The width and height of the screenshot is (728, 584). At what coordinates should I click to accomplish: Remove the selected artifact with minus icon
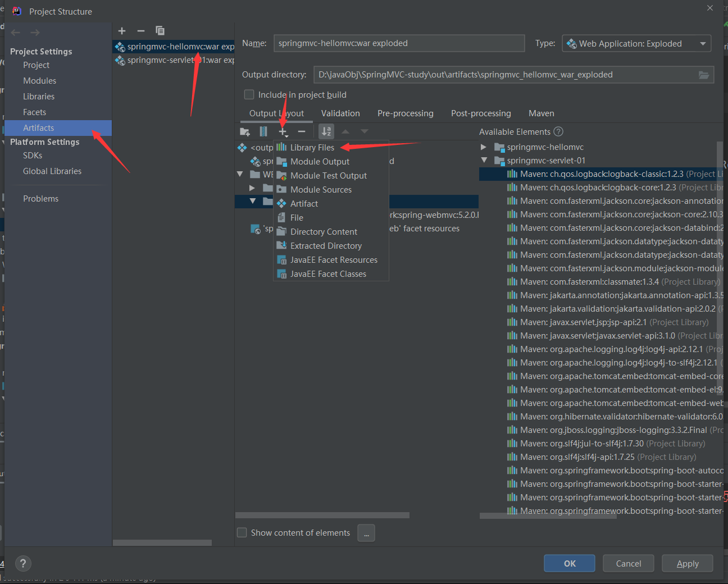click(x=141, y=31)
